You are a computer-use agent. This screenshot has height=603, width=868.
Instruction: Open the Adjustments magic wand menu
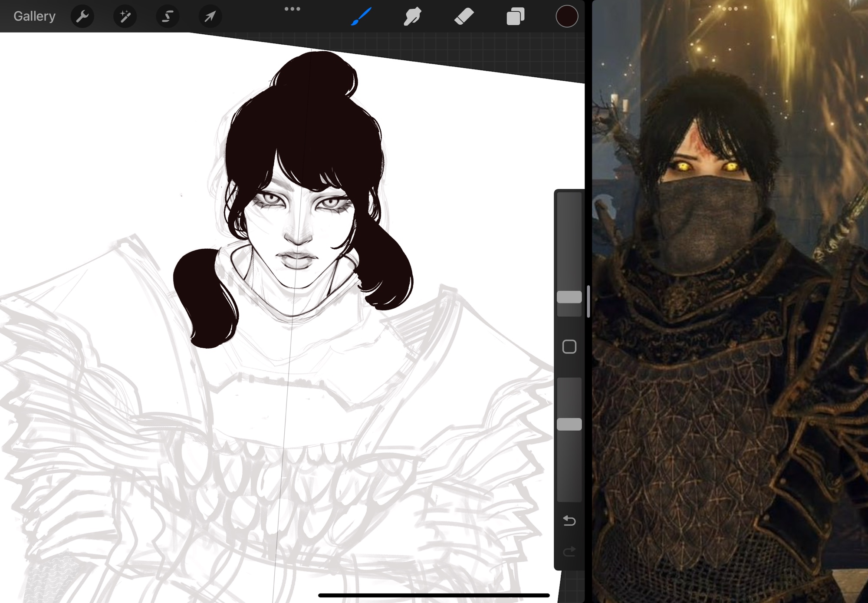[125, 16]
